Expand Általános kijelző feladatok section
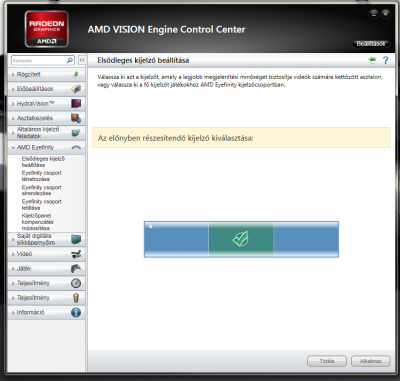Image resolution: width=400 pixels, height=381 pixels. click(46, 133)
